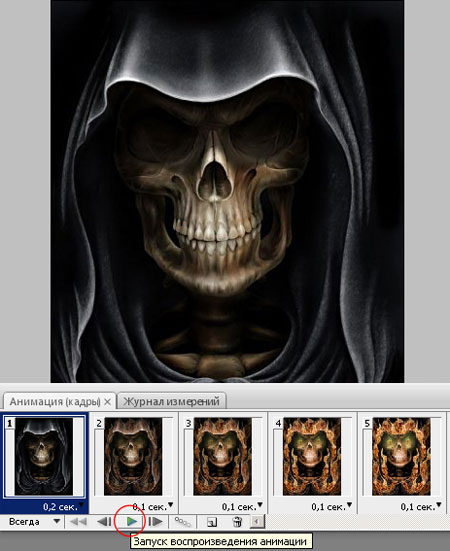Select animation frame 4 thumbnail
The height and width of the screenshot is (551, 450).
(x=312, y=456)
